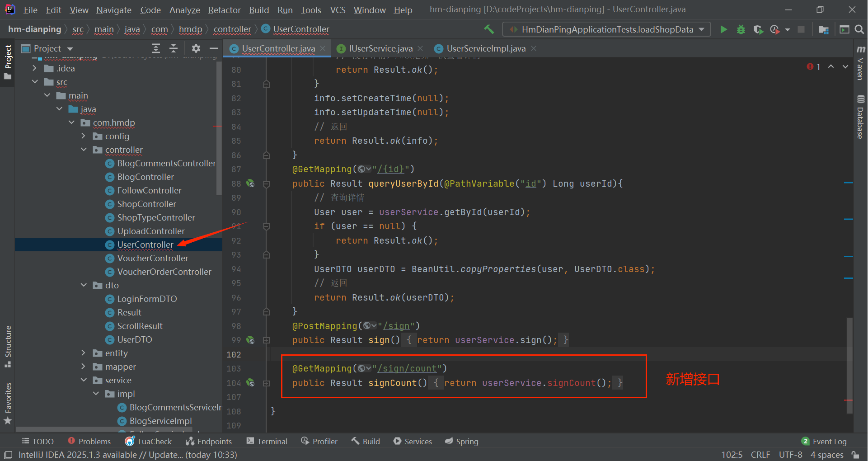The width and height of the screenshot is (868, 461).
Task: Open the Favorites tool window
Action: [x=8, y=403]
